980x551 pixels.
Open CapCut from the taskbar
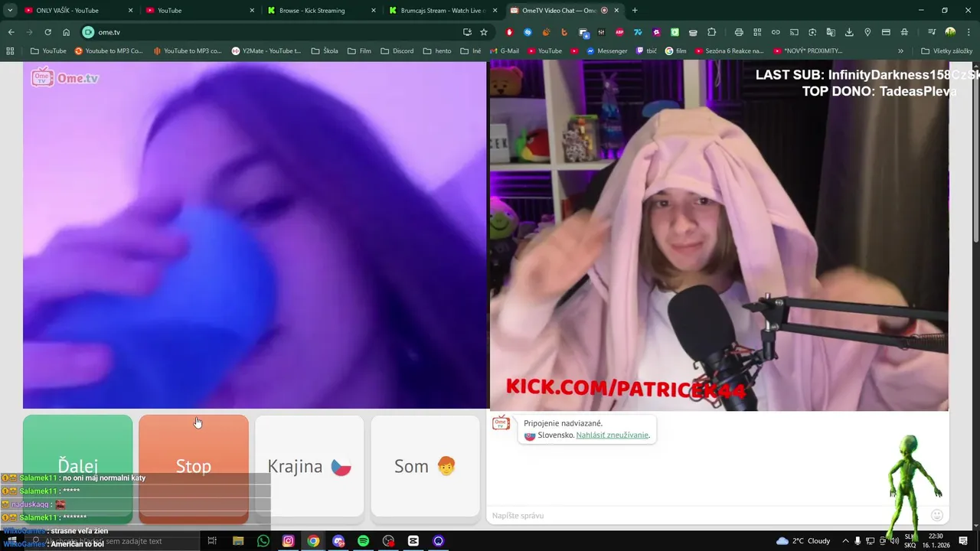[x=413, y=541]
